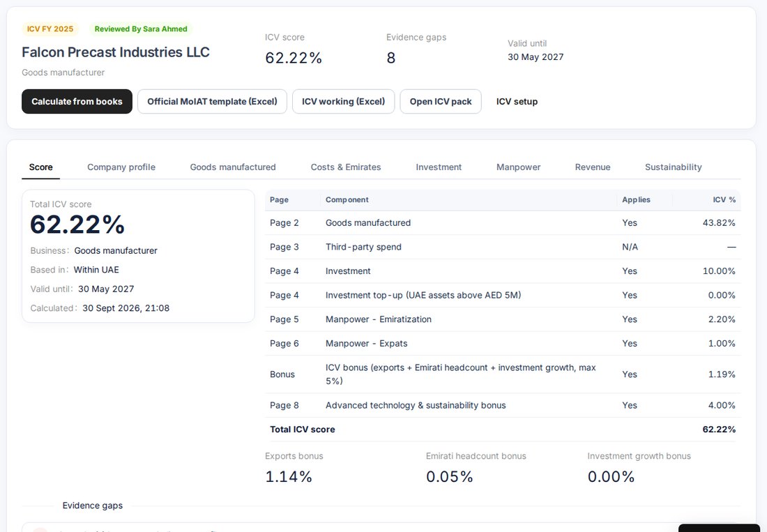767x532 pixels.
Task: Click the Total ICV score row label
Action: pyautogui.click(x=303, y=430)
